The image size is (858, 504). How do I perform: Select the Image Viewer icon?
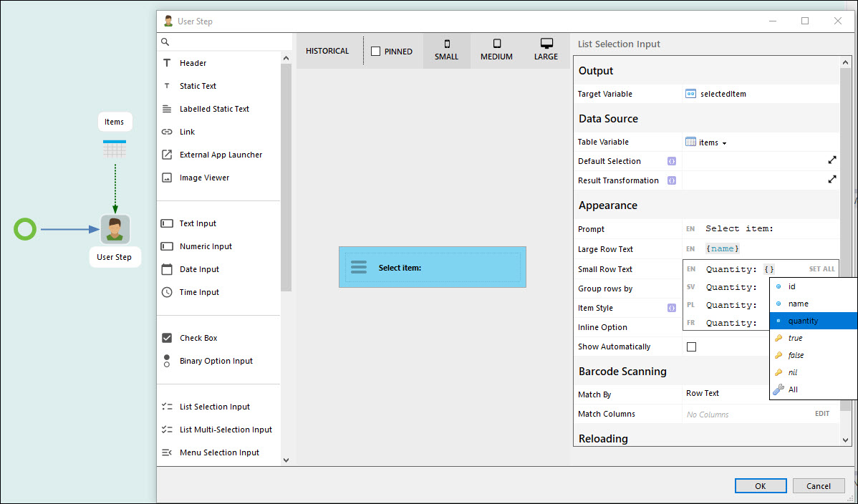(167, 178)
